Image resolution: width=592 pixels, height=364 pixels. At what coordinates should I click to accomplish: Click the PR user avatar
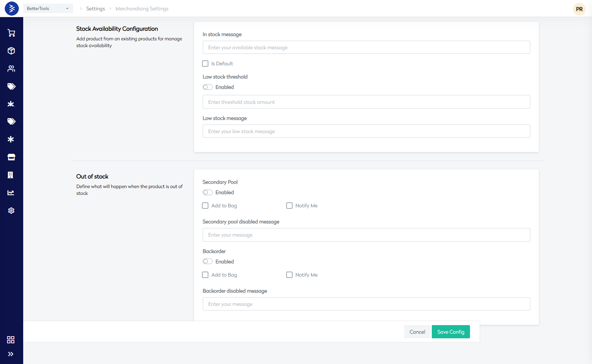[579, 9]
